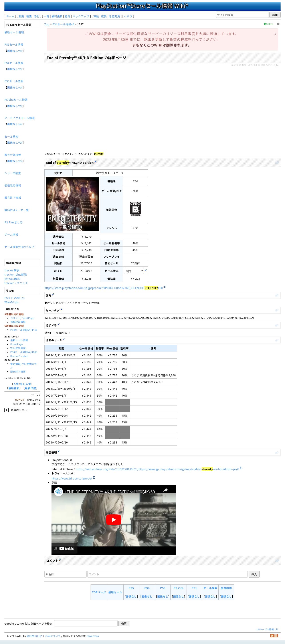The height and width of the screenshot is (644, 285).
Task: Click the WIKIWIKI.jp footer link
Action: (x=34, y=636)
